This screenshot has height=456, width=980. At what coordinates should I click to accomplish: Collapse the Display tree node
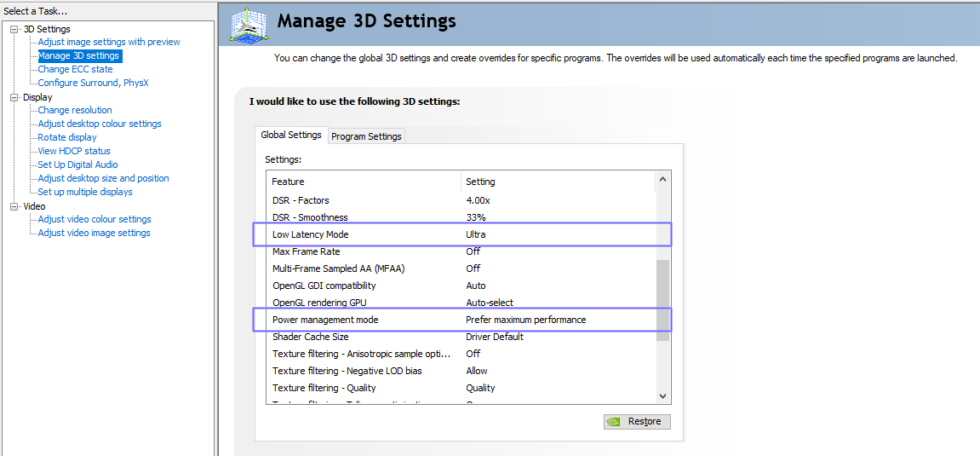(14, 97)
